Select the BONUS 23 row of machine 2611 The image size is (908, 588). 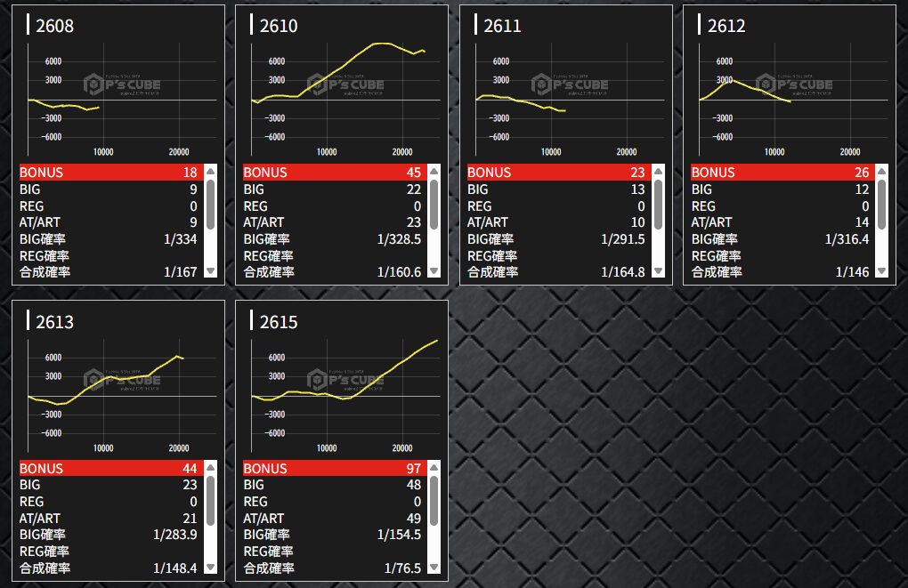tap(559, 172)
